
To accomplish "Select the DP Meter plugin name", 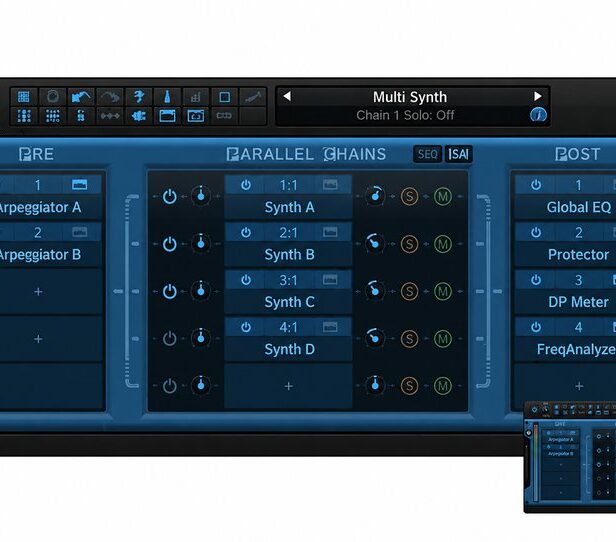I will click(x=578, y=302).
